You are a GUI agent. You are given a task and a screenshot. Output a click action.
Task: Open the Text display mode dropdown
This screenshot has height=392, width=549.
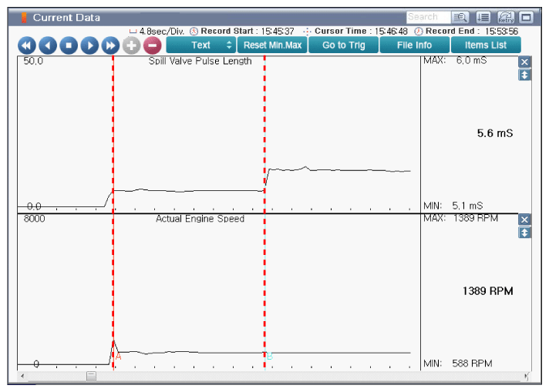[201, 45]
